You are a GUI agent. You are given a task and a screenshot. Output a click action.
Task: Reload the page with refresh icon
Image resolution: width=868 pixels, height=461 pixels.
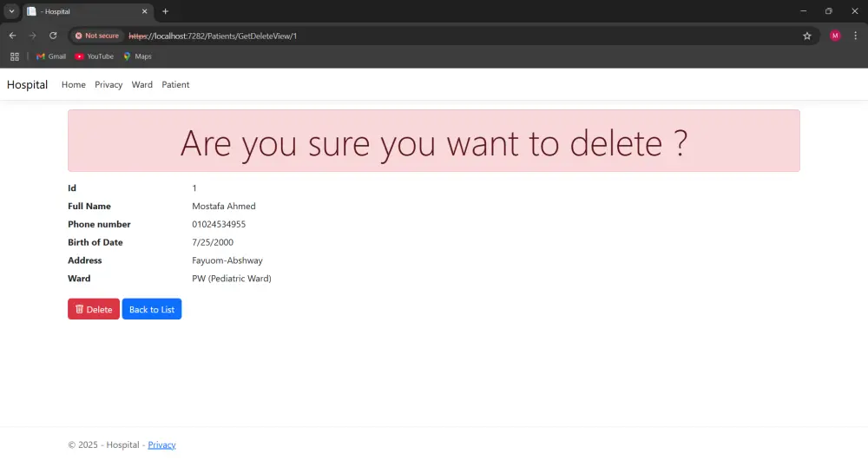pyautogui.click(x=53, y=36)
